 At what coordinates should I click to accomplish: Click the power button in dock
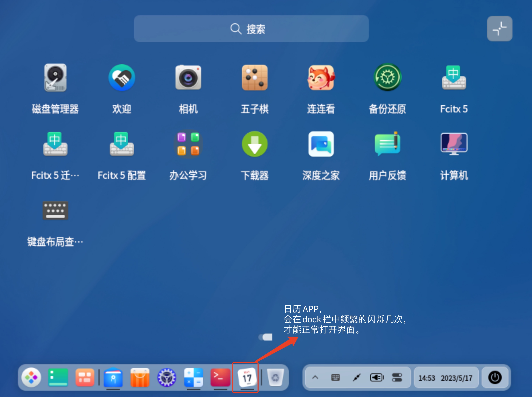coord(495,377)
